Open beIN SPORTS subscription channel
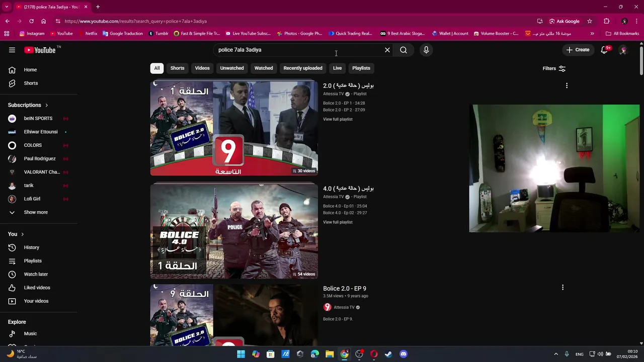644x362 pixels. (x=39, y=118)
